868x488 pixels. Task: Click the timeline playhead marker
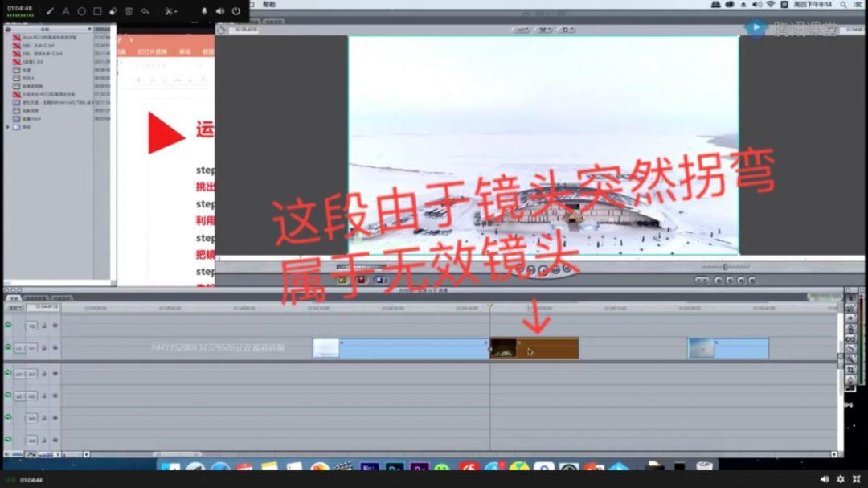click(490, 306)
